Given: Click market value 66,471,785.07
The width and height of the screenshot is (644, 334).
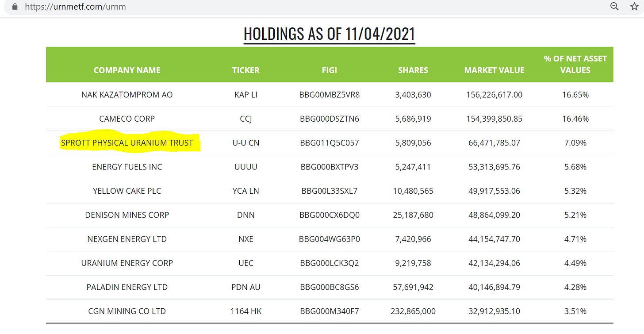Looking at the screenshot, I should [494, 143].
